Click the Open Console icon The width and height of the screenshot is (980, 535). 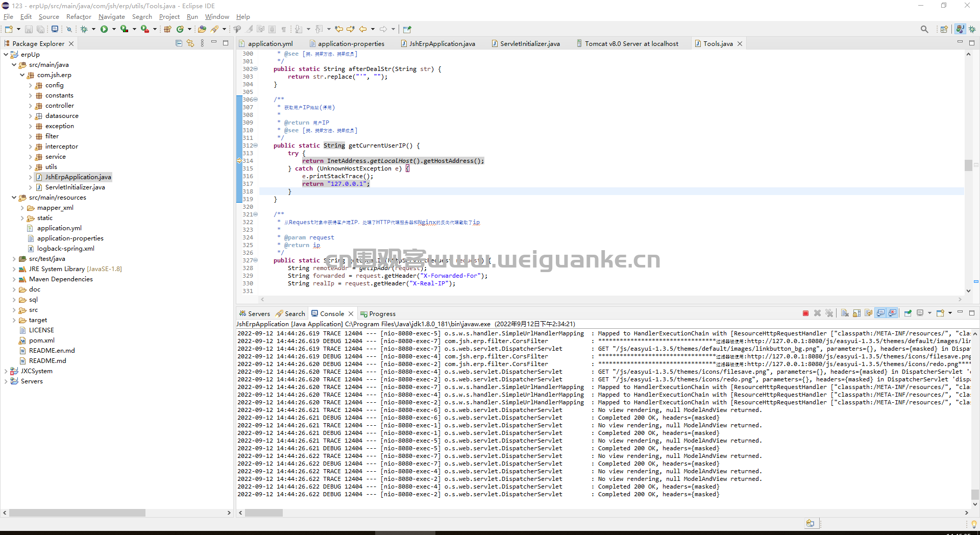pos(940,313)
